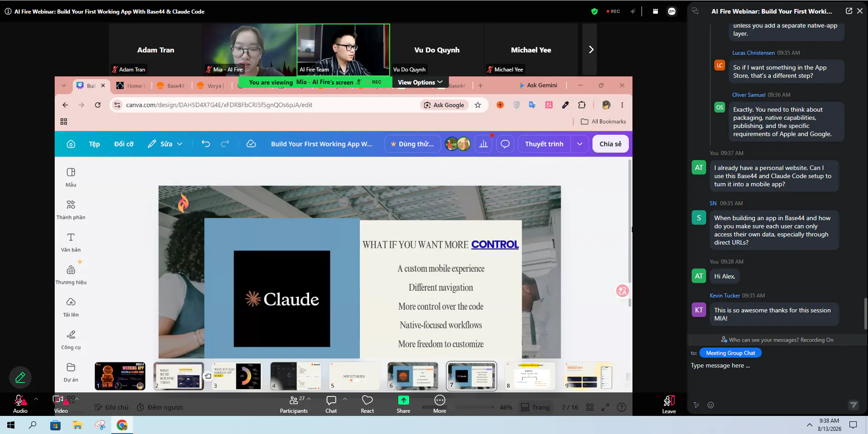Start the Video camera
The image size is (868, 434).
(61, 404)
